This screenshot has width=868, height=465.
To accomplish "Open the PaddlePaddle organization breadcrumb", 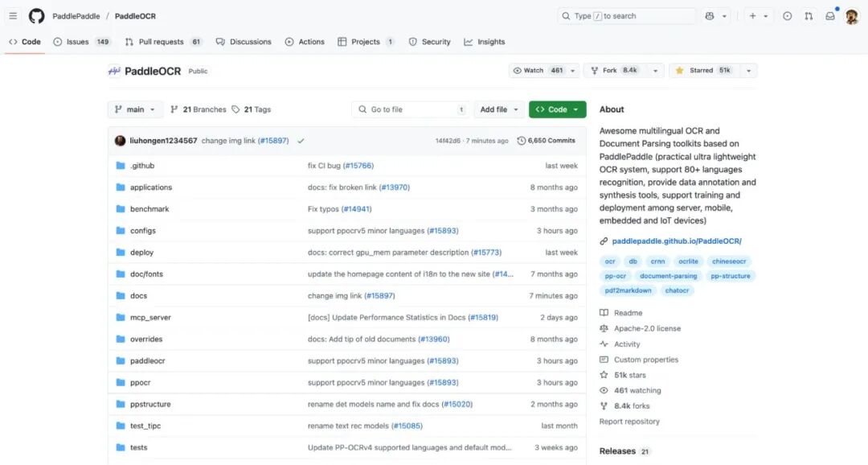I will pos(76,16).
